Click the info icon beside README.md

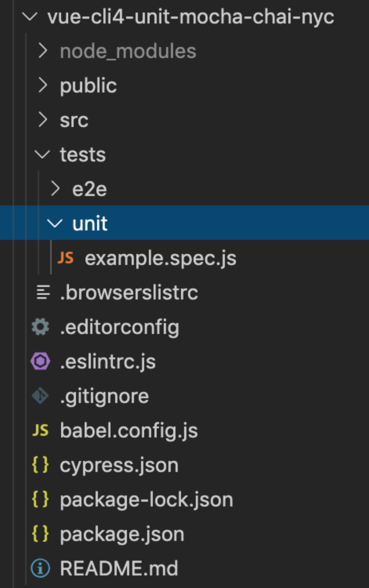(40, 568)
